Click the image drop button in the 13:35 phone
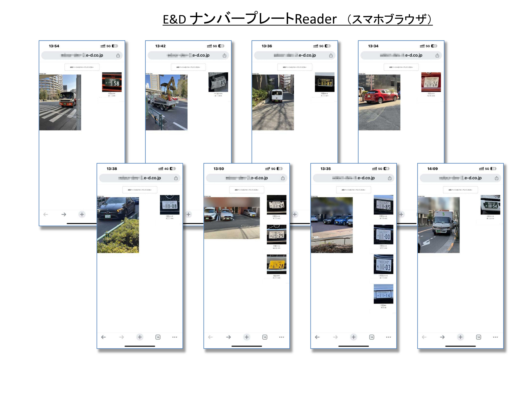The height and width of the screenshot is (399, 532). [354, 190]
